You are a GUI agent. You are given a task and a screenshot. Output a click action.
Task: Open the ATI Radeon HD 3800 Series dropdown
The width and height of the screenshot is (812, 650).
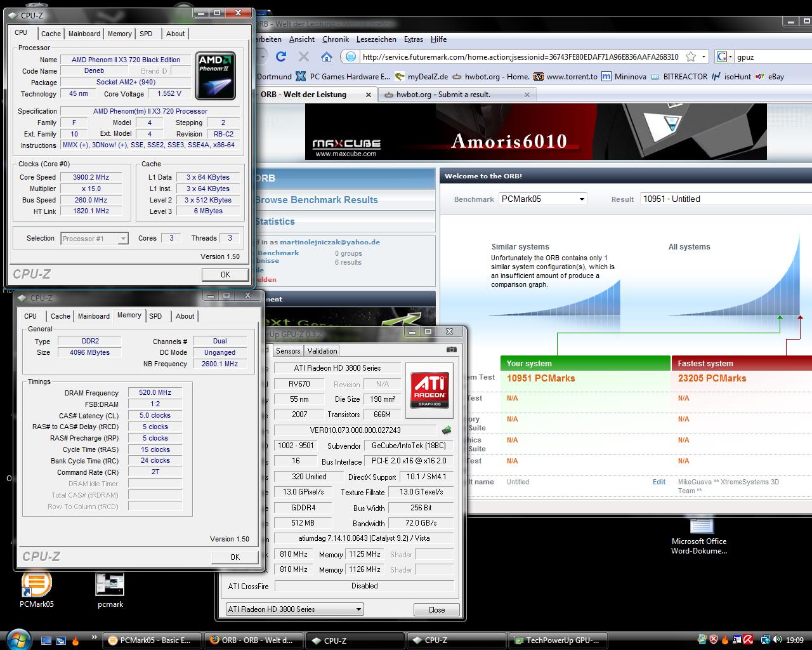click(x=295, y=609)
